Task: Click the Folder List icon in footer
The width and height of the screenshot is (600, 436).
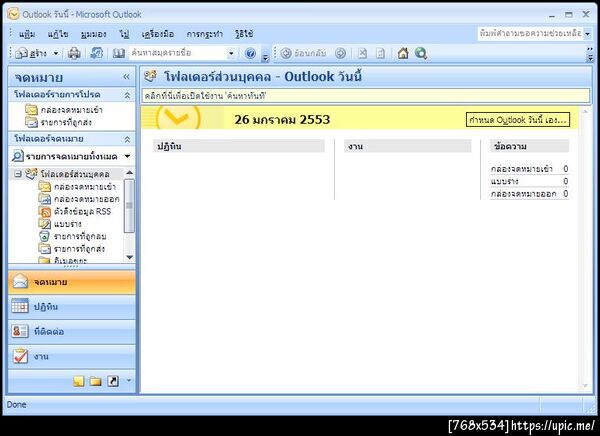Action: pos(96,381)
